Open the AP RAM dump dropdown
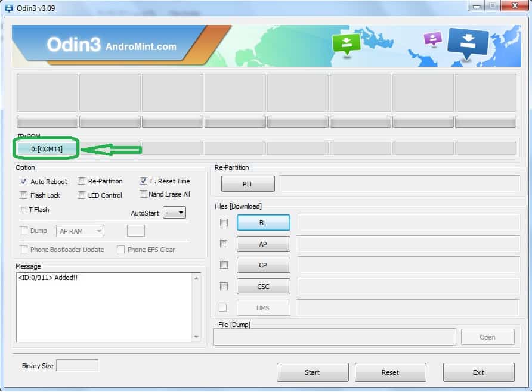 click(x=80, y=231)
